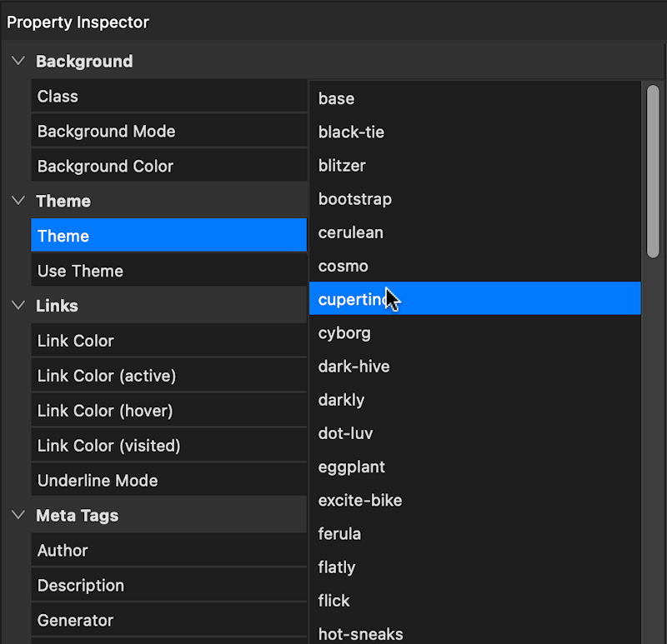Screen dimensions: 667x644
Task: Collapse the Links section chevron
Action: [x=18, y=307]
